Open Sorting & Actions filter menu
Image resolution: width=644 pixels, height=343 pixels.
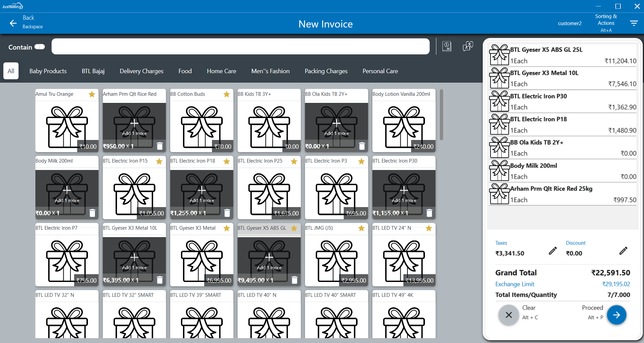[x=634, y=23]
